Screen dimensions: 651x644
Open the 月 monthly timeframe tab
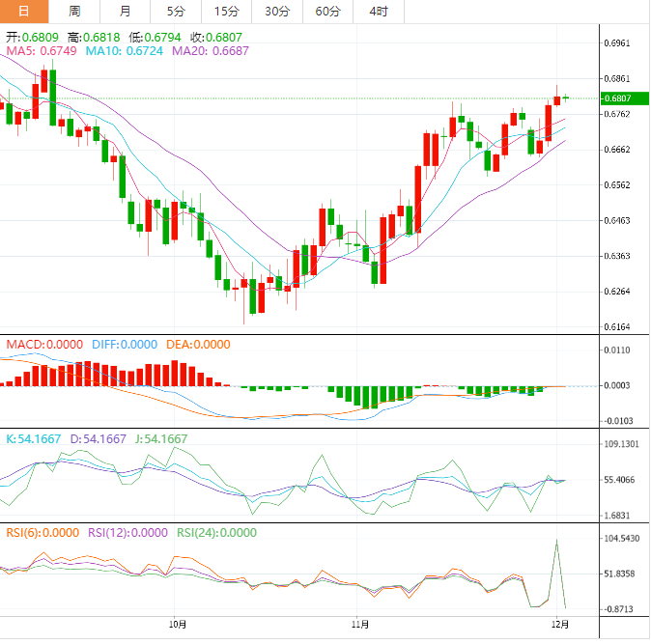click(x=126, y=12)
